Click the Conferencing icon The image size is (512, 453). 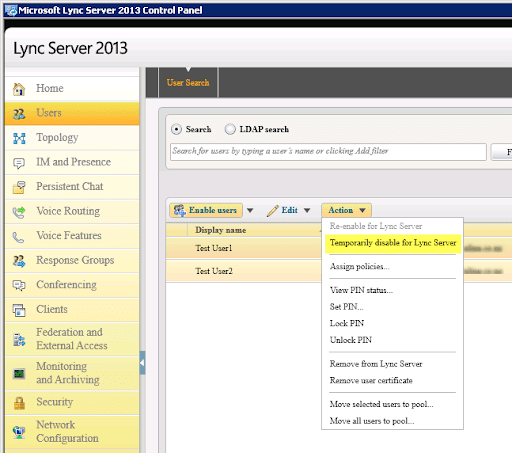point(19,285)
